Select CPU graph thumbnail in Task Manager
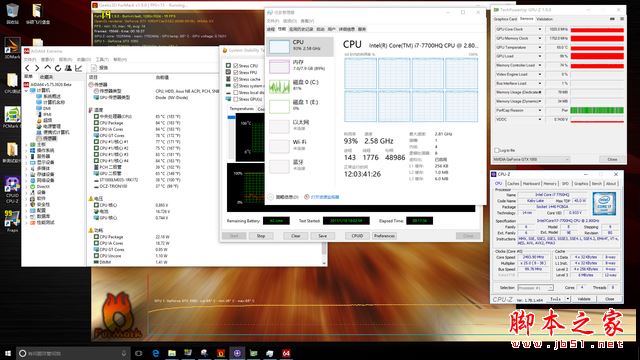Image resolution: width=640 pixels, height=360 pixels. pyautogui.click(x=279, y=47)
